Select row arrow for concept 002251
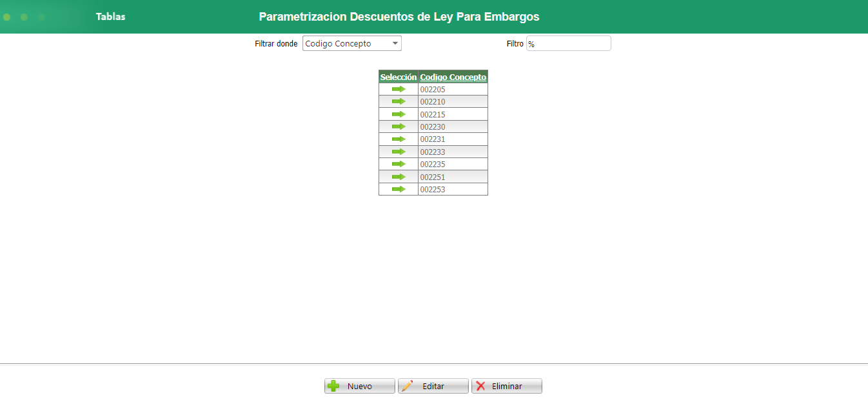 coord(399,177)
